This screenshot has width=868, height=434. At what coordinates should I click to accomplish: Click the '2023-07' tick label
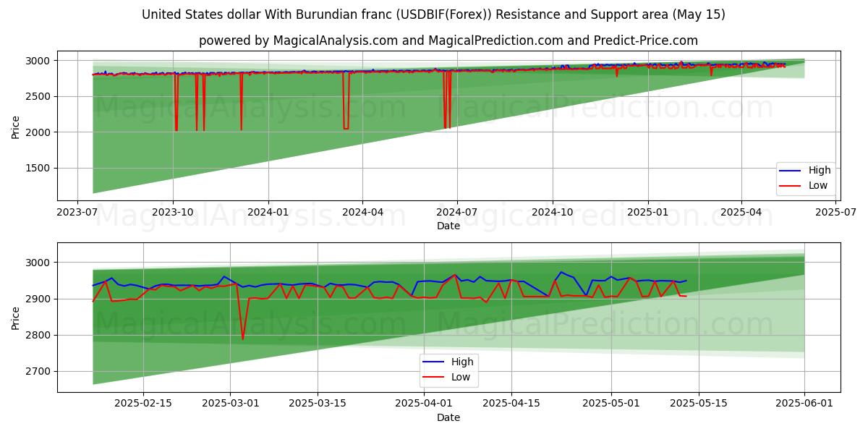(78, 212)
